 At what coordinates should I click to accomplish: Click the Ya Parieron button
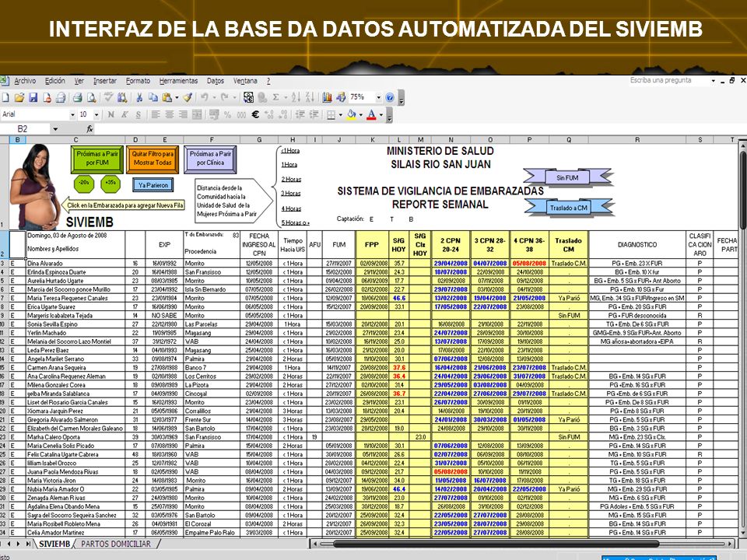coord(153,185)
